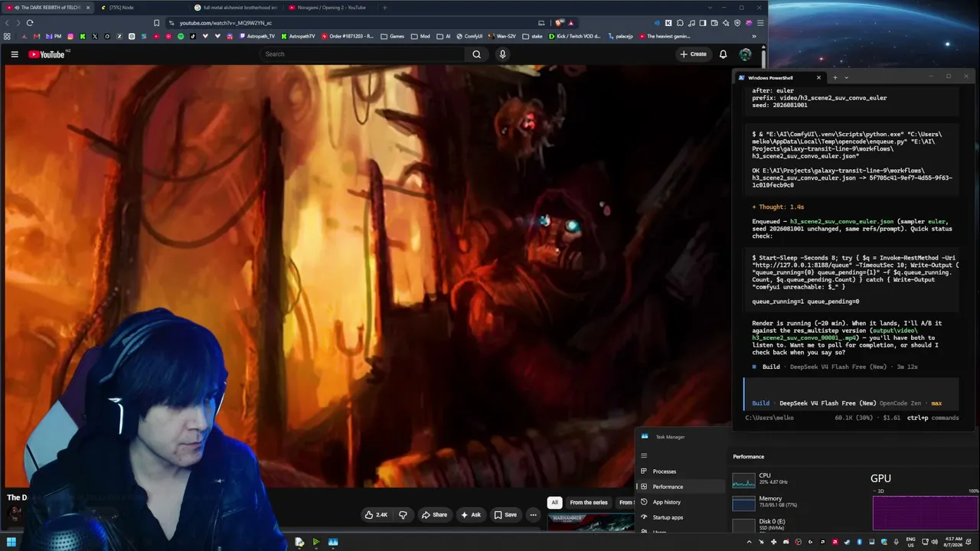
Task: Switch to the Noragami / Opening 2 tab
Action: point(331,8)
